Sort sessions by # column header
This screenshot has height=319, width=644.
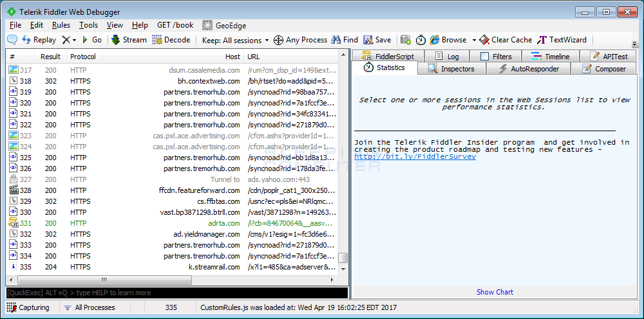pyautogui.click(x=21, y=57)
